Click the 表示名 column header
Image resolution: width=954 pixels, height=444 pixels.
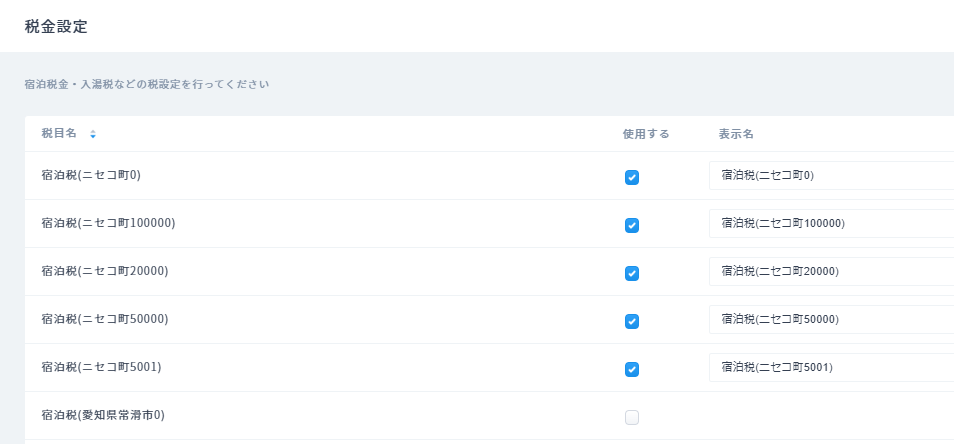[x=735, y=134]
